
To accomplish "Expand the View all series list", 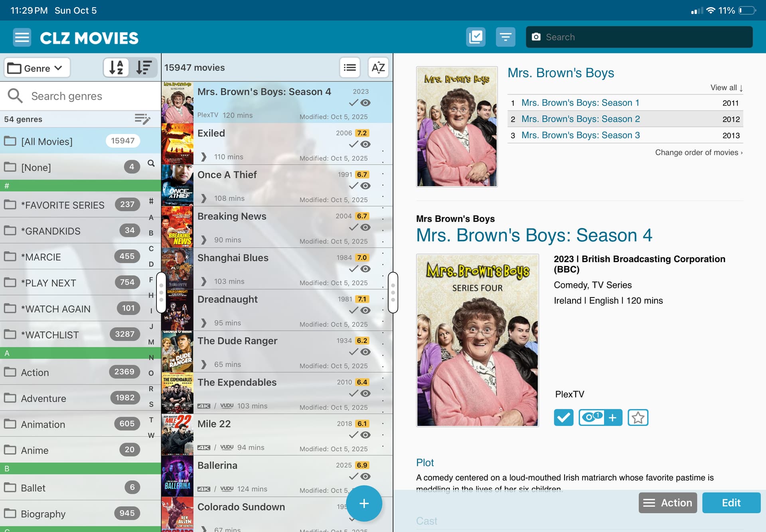I will [x=726, y=88].
